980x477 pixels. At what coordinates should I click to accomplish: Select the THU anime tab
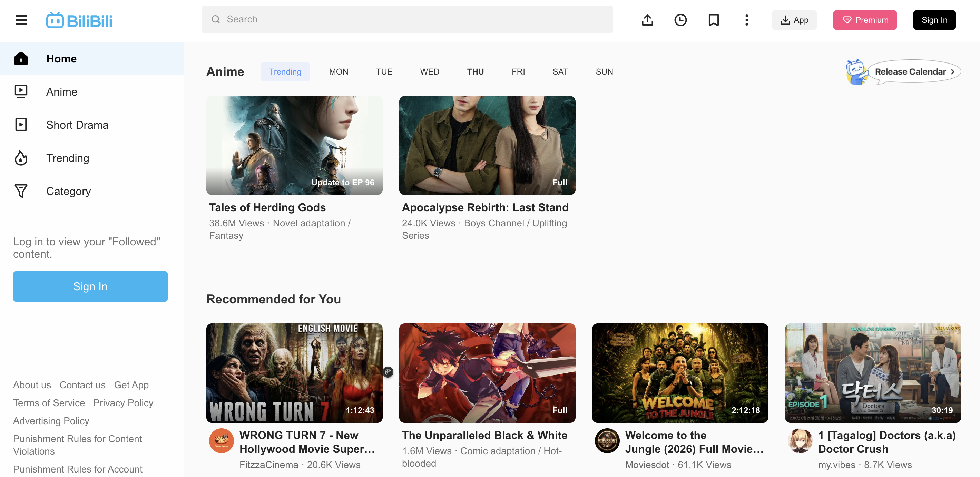(x=475, y=71)
